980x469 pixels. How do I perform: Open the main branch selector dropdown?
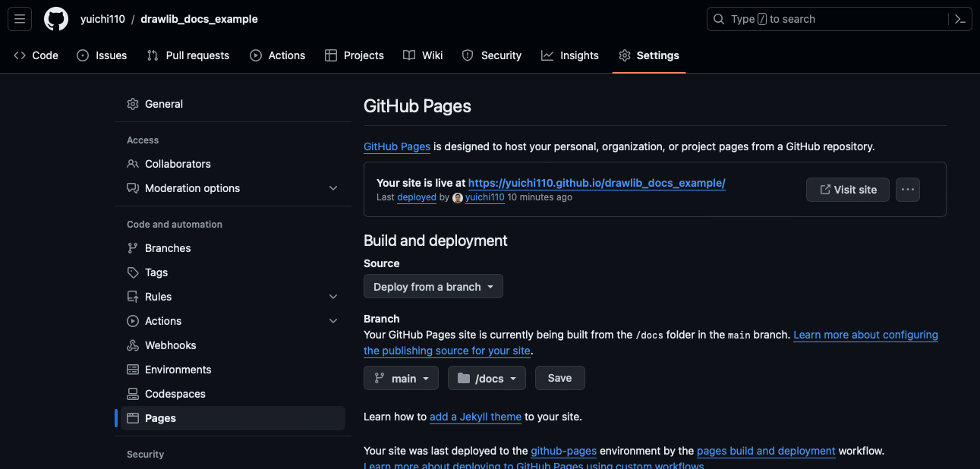click(401, 378)
